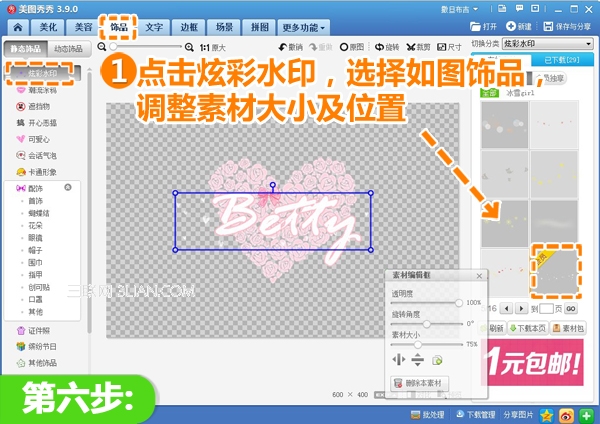Click 新建 to create new image
The image size is (600, 424).
coord(519,26)
